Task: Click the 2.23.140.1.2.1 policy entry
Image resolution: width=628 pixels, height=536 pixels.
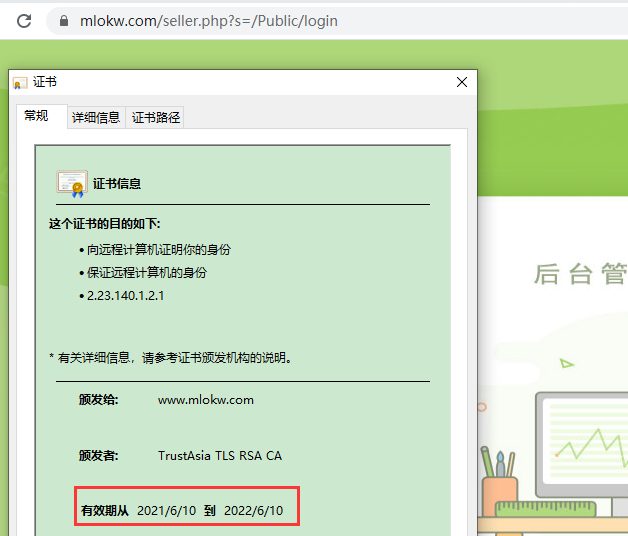Action: (125, 296)
